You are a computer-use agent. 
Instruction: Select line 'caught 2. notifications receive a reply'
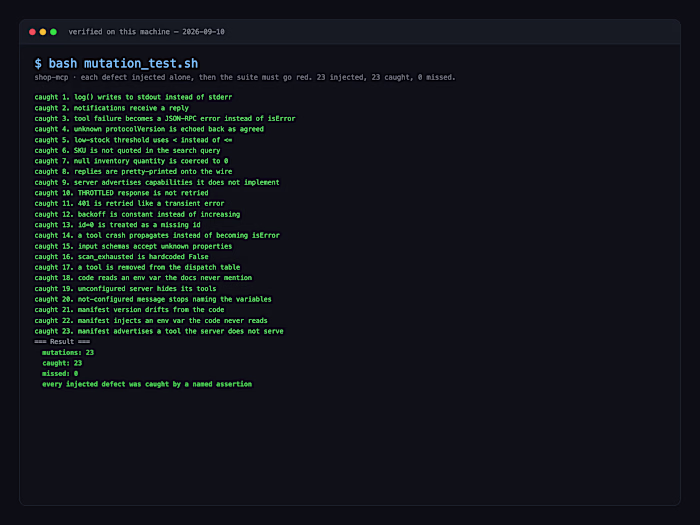[112, 108]
